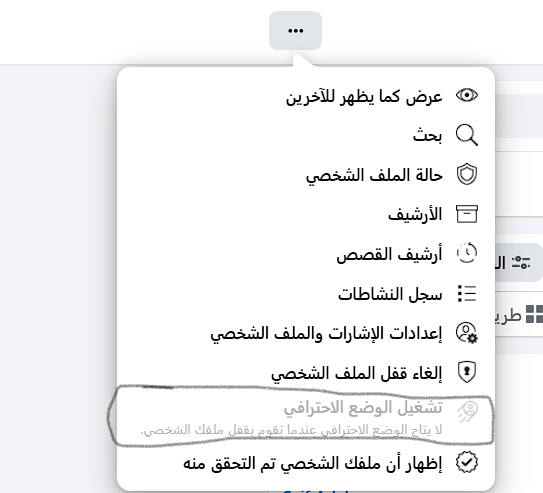Screen dimensions: 543x493
Task: Open الأرشيف menu item
Action: tap(306, 214)
